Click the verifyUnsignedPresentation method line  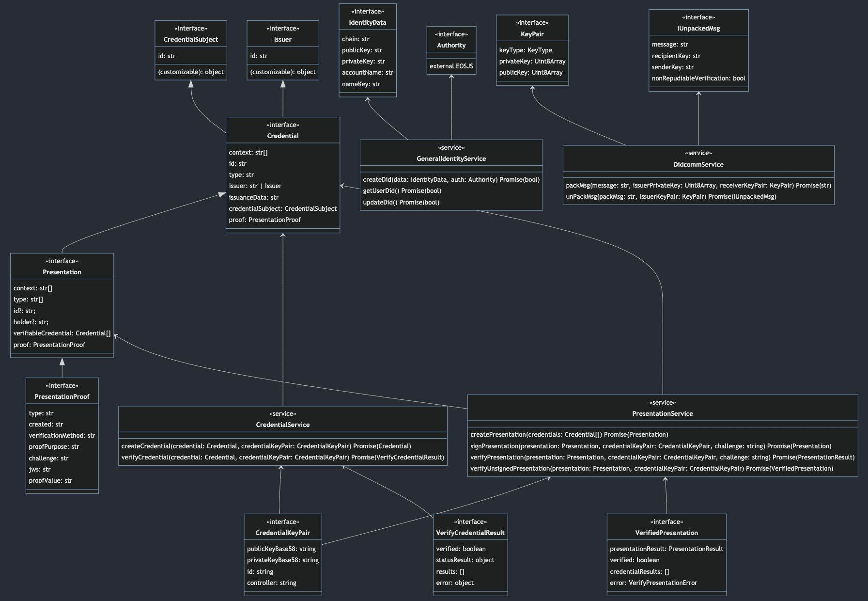[x=651, y=469]
